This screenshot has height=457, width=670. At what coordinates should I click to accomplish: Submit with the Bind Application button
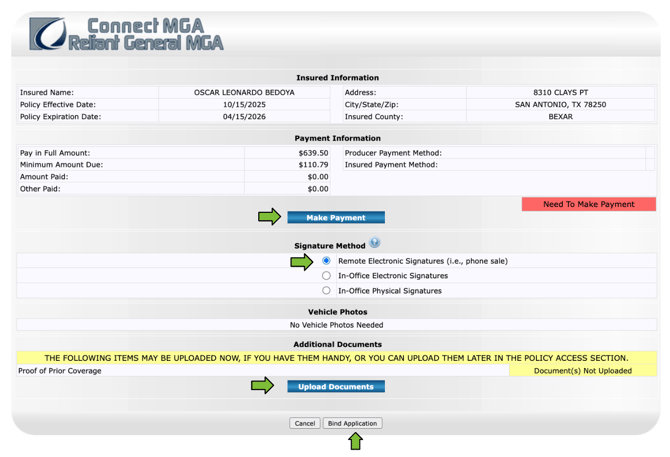(353, 423)
